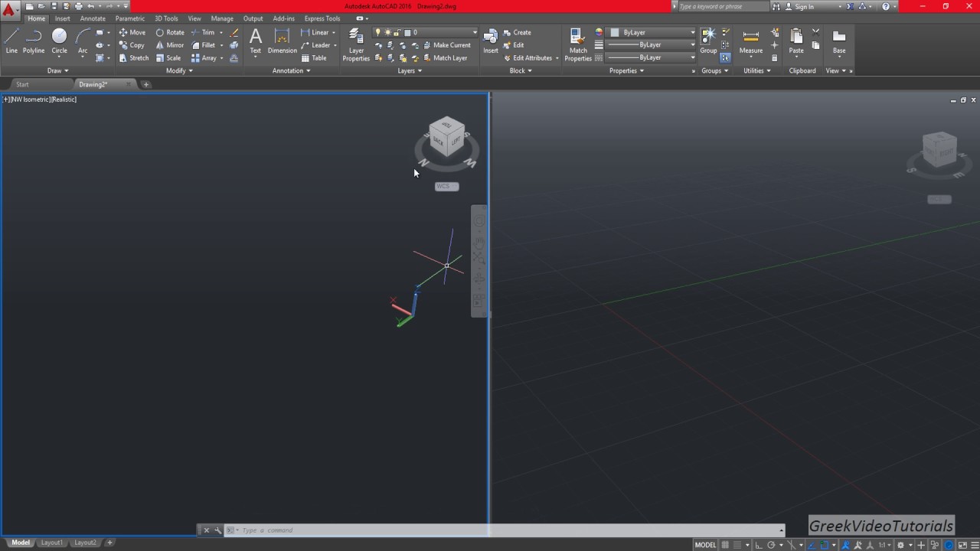Switch to the Insert ribbon tab
The width and height of the screenshot is (980, 551).
coord(62,18)
